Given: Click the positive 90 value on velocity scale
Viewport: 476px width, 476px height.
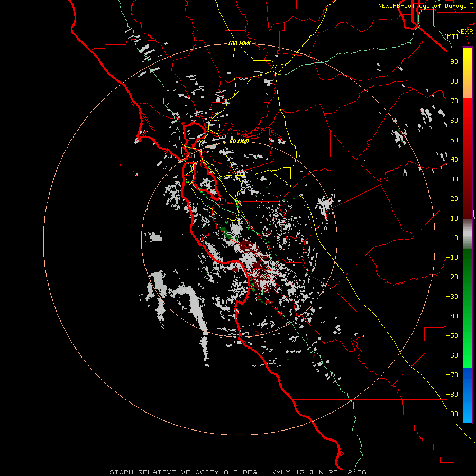Looking at the screenshot, I should (454, 62).
